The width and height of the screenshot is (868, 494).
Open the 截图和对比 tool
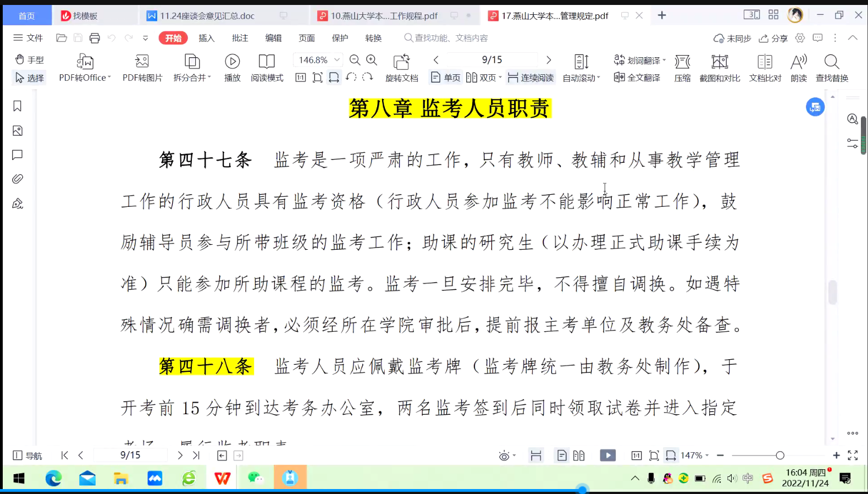click(x=719, y=62)
